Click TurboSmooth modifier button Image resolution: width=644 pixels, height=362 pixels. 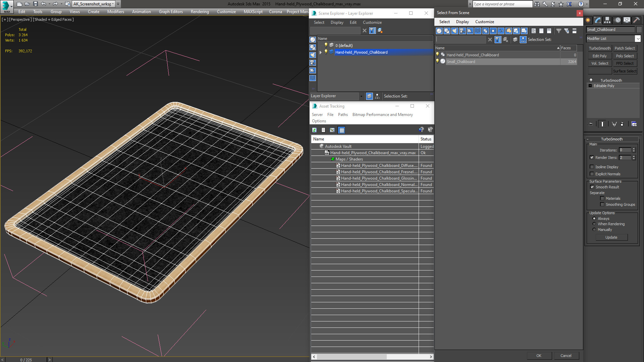coord(599,48)
